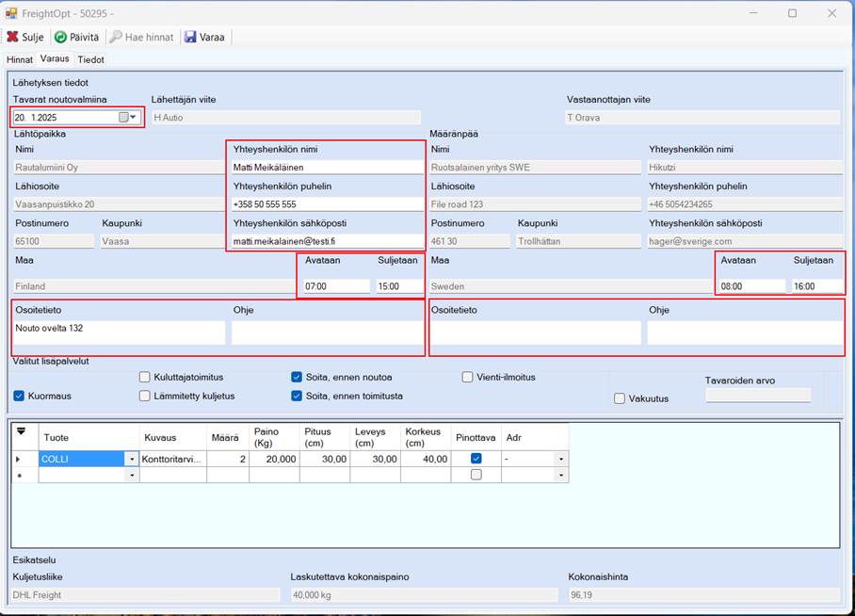Image resolution: width=855 pixels, height=616 pixels.
Task: Switch to the Hinnat tab
Action: coord(20,59)
